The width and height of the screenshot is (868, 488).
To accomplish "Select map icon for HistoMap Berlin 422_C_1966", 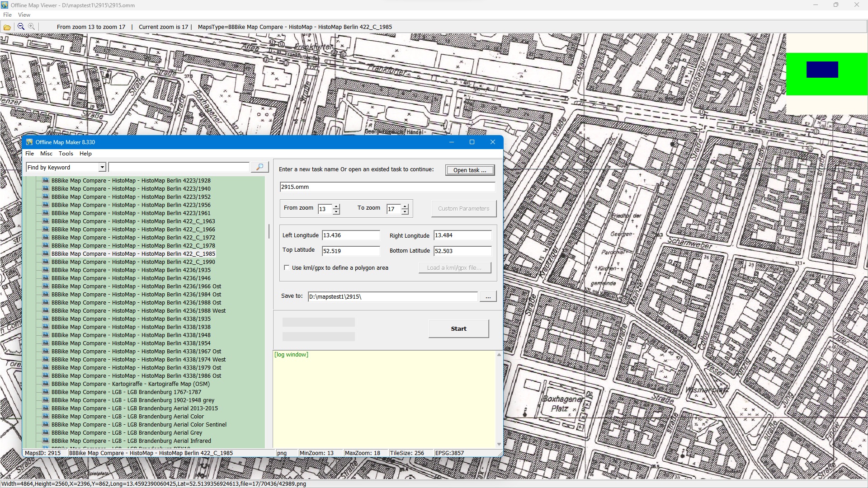I will coord(46,229).
